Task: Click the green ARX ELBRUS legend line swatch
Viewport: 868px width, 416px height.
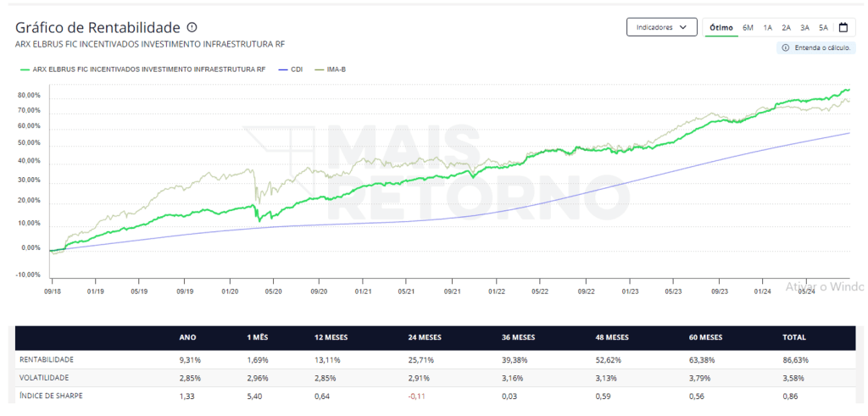Action: [25, 69]
